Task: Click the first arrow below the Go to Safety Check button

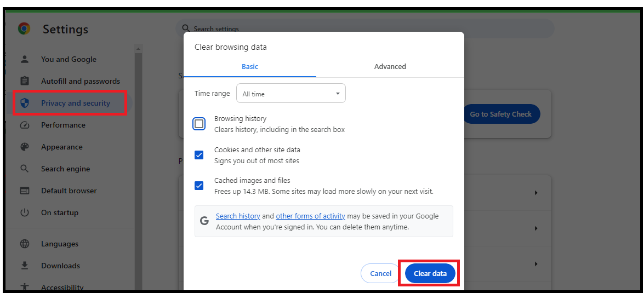Action: coord(536,193)
